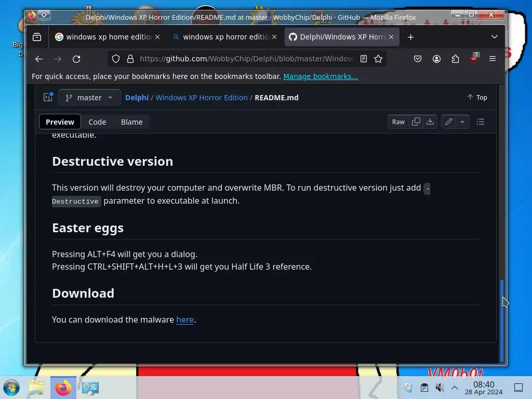
Task: View site security padlock info
Action: click(130, 59)
